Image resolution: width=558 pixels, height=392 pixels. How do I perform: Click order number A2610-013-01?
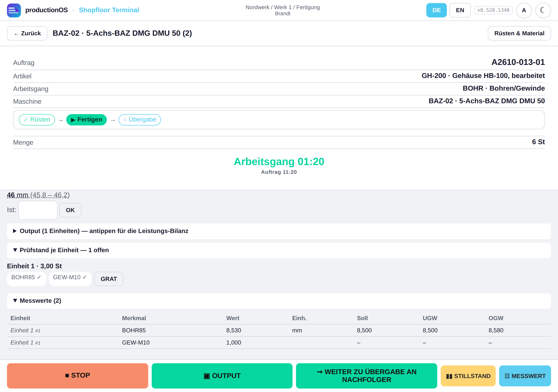[518, 62]
